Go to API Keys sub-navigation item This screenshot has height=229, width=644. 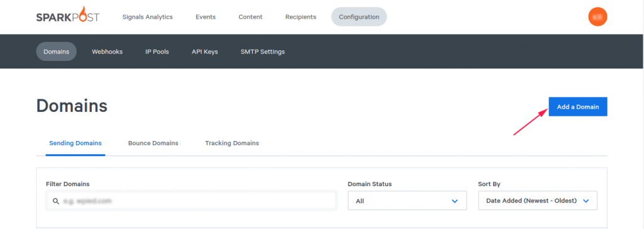pyautogui.click(x=204, y=52)
